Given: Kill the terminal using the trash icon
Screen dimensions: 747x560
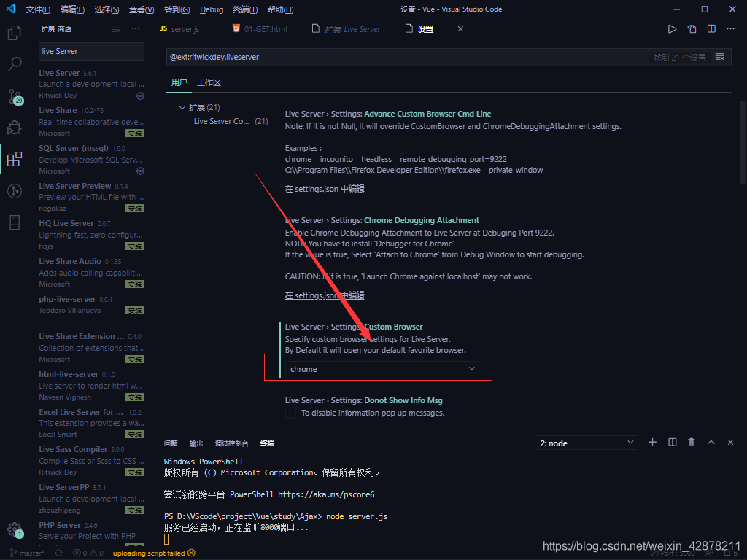Looking at the screenshot, I should coord(691,442).
